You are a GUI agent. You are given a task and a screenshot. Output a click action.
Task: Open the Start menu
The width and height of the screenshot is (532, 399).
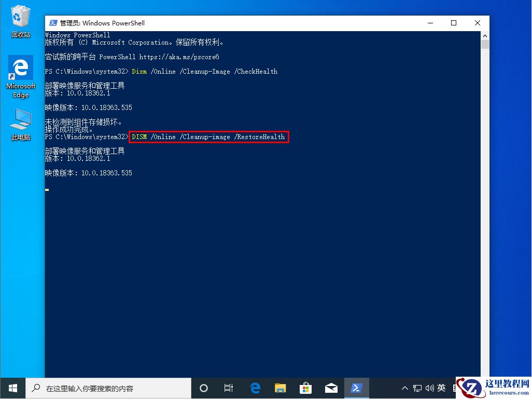[12, 388]
